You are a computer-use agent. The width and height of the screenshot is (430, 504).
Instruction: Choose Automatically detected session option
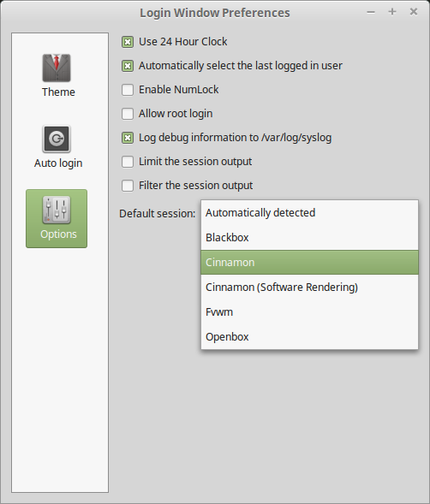coord(309,213)
